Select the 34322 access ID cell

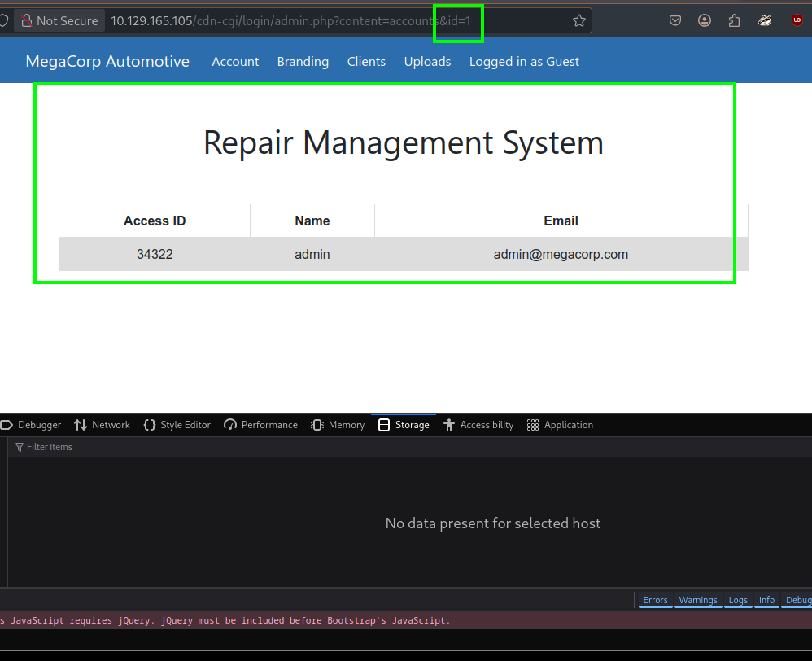pyautogui.click(x=155, y=254)
